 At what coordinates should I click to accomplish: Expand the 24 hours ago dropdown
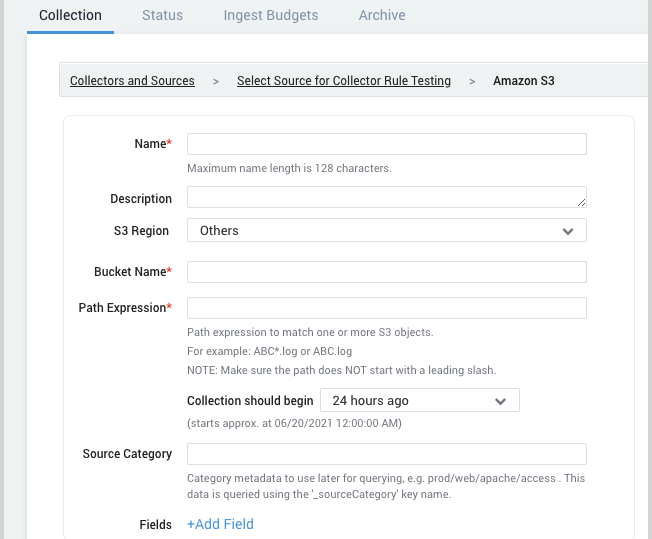click(420, 400)
